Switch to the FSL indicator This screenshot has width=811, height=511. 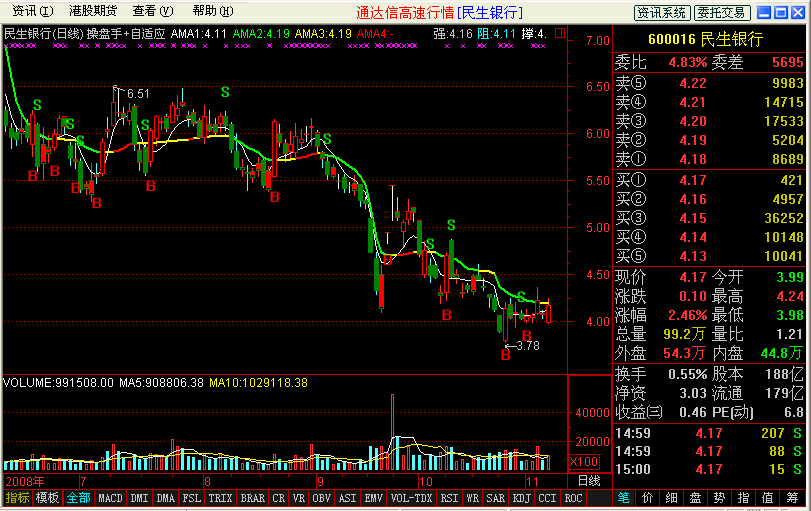pos(191,498)
